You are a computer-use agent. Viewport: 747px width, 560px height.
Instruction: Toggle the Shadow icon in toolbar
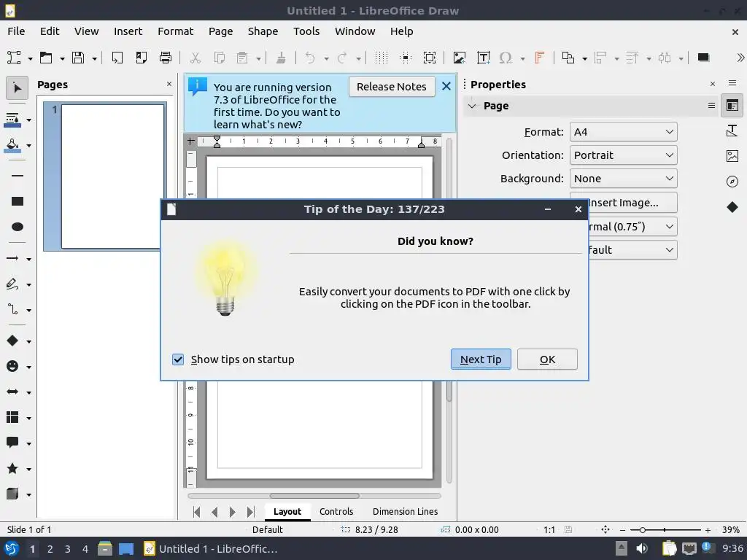[x=703, y=58]
